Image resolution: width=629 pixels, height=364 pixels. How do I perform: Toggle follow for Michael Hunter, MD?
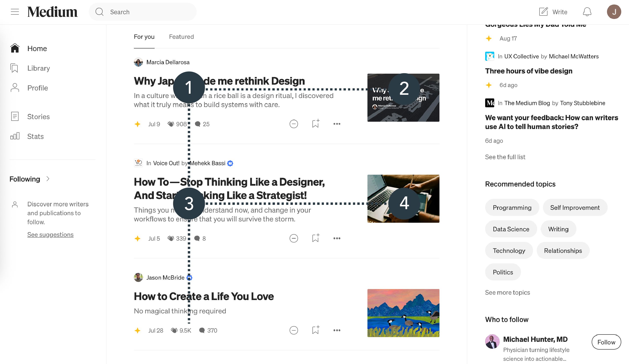(606, 342)
